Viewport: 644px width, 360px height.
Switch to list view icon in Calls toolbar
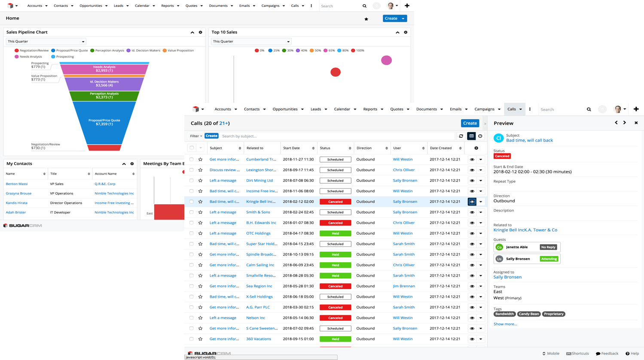[471, 136]
